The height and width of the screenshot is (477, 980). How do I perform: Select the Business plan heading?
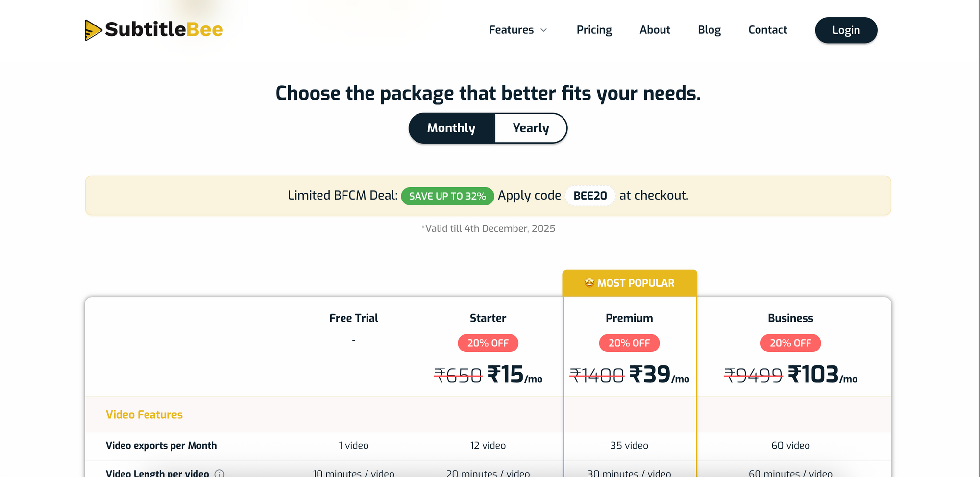pyautogui.click(x=790, y=318)
